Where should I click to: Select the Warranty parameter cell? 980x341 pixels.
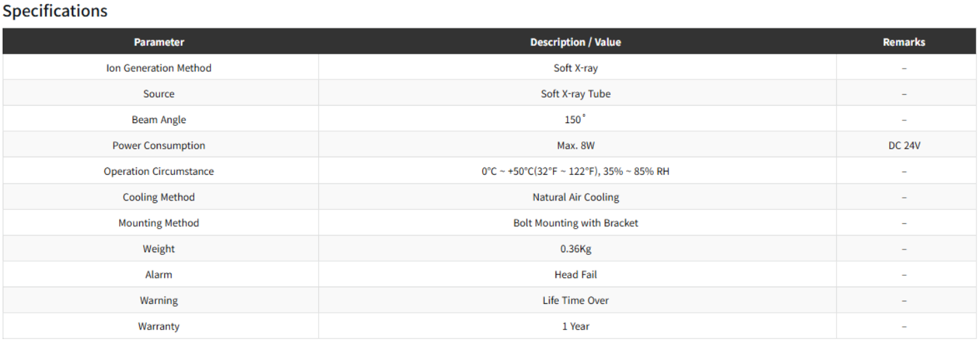159,326
